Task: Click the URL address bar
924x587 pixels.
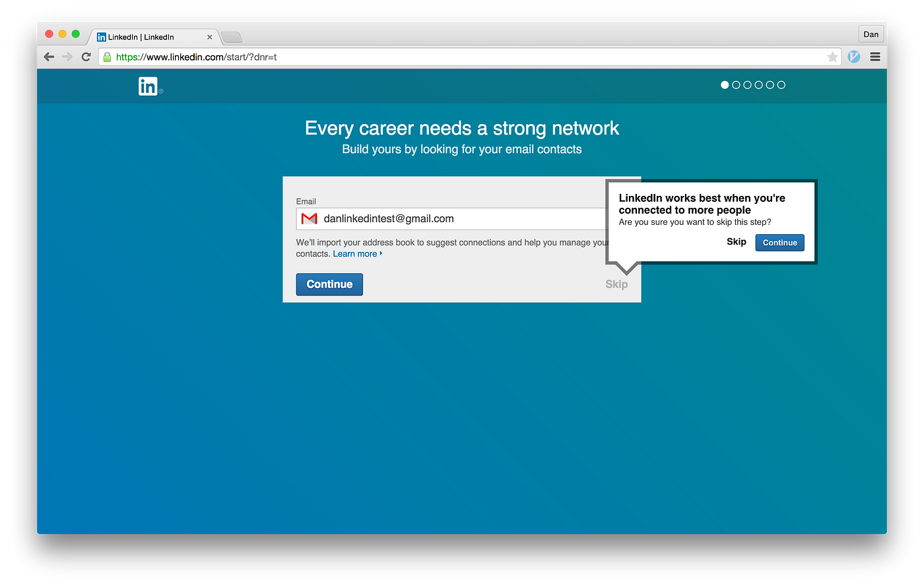Action: pos(469,57)
